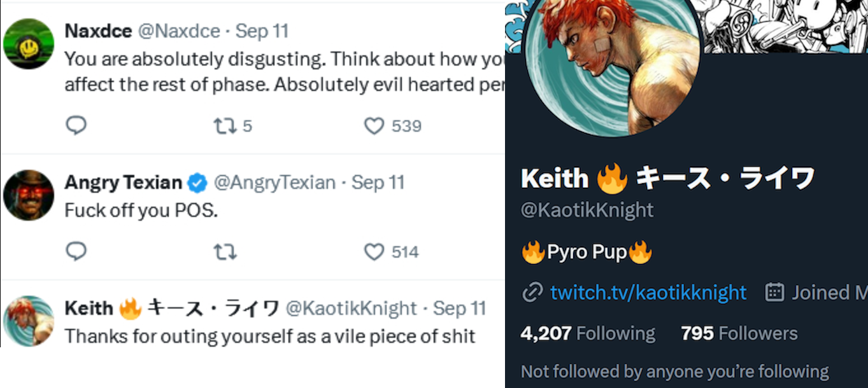Screen dimensions: 868x388
Task: Click Keith's small avatar in the reply
Action: point(28,321)
